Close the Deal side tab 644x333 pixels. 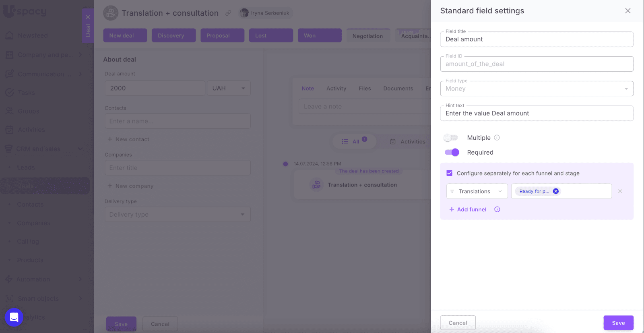88,17
